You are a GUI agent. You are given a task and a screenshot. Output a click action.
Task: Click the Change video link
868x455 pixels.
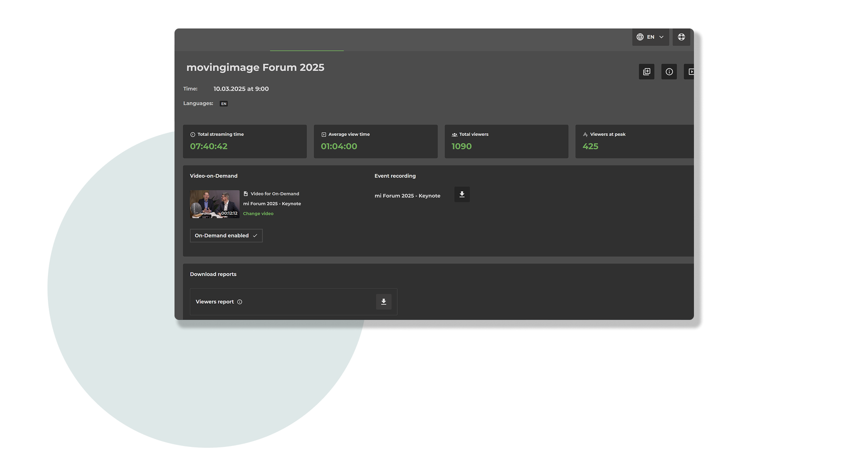pos(258,214)
